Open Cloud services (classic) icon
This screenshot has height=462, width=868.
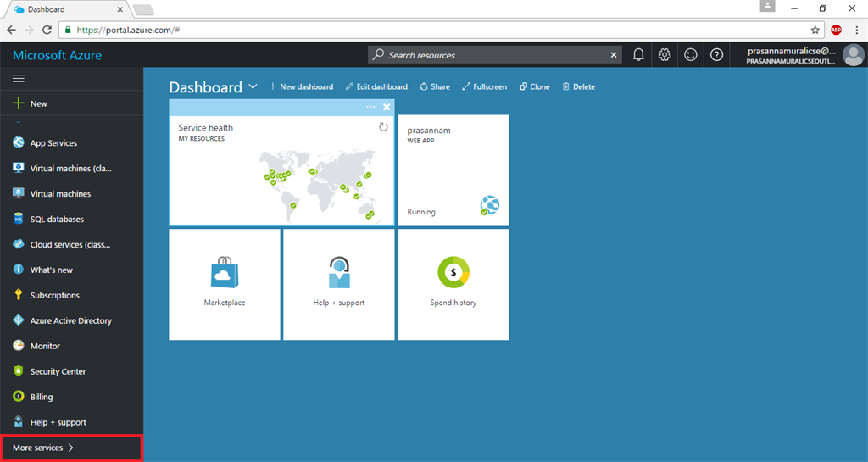click(19, 244)
